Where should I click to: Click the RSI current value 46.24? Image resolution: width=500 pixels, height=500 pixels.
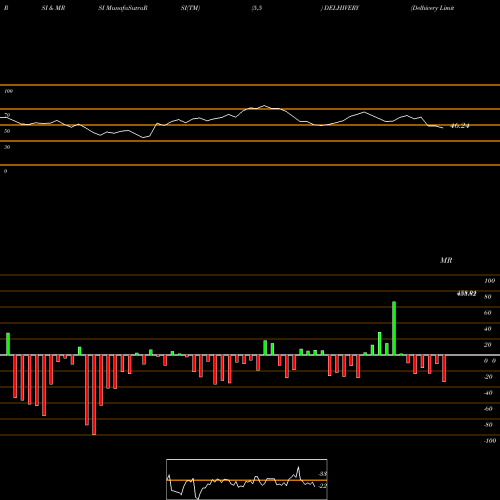click(x=460, y=126)
